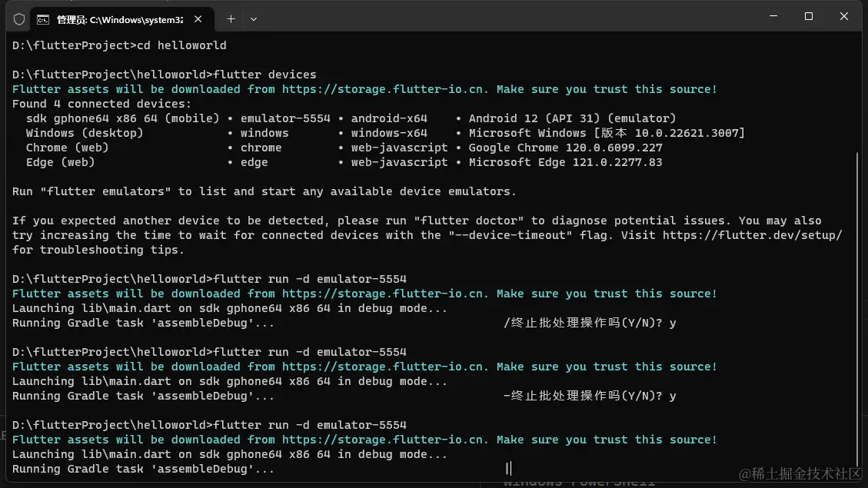868x488 pixels.
Task: Click the "Microsoft Edge 121.0.2277.83" text
Action: point(565,162)
